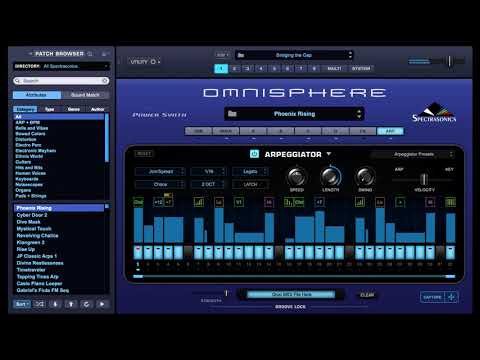Open the Bridging the Gap multi folder icon
The width and height of the screenshot is (480, 360).
(241, 55)
